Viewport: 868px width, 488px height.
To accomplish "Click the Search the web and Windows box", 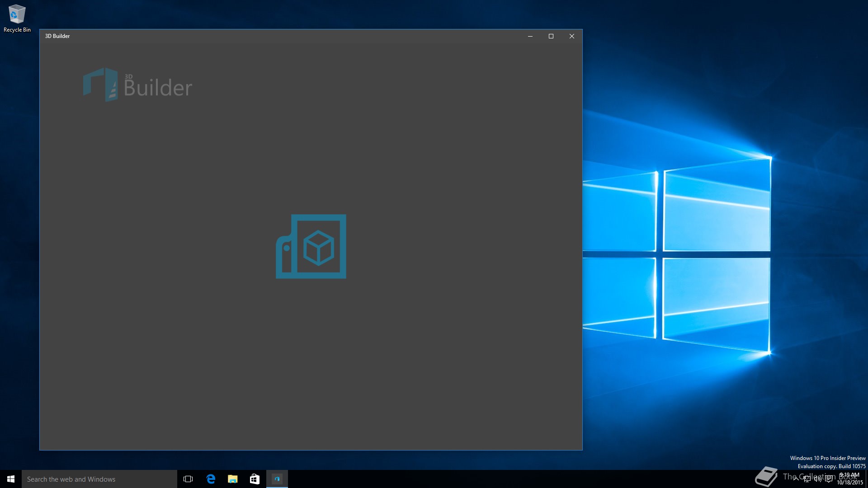I will [x=99, y=479].
